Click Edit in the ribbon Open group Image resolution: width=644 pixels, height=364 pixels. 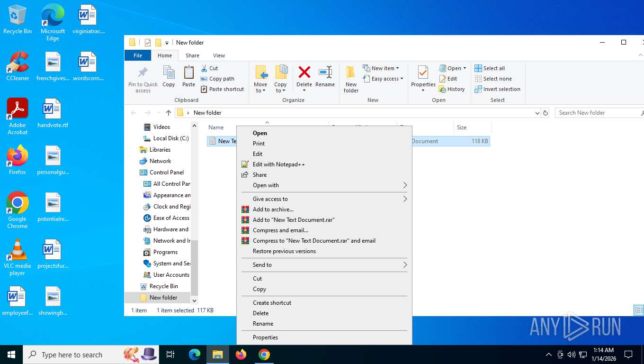448,79
